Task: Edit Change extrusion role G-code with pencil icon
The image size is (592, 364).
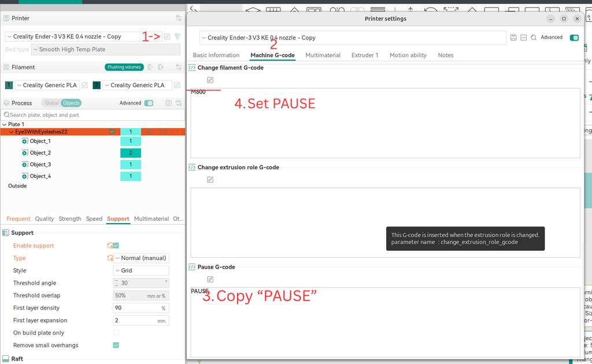Action: [x=210, y=180]
